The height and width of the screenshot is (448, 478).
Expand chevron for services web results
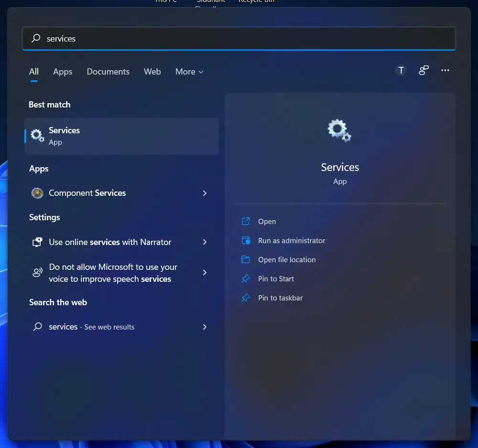[205, 327]
